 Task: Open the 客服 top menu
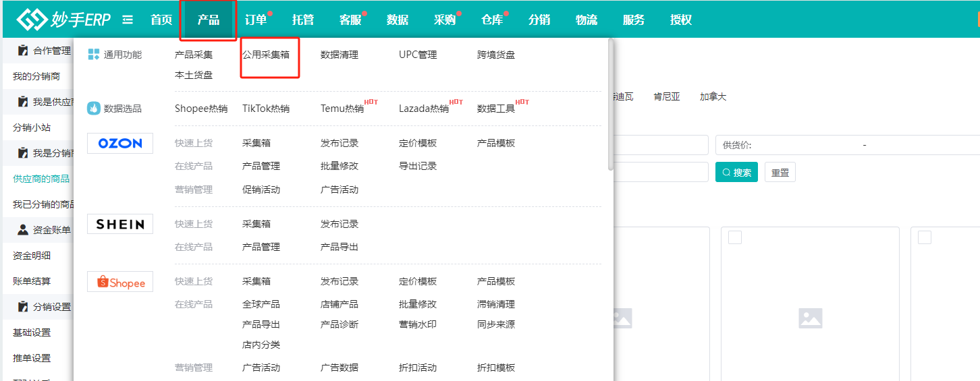click(x=350, y=20)
